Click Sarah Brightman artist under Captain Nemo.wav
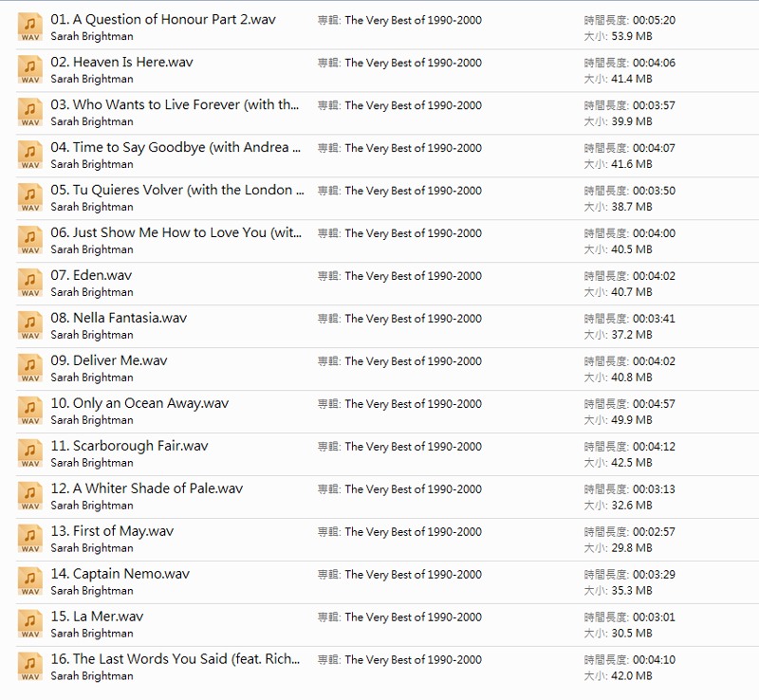759x700 pixels. click(x=91, y=591)
